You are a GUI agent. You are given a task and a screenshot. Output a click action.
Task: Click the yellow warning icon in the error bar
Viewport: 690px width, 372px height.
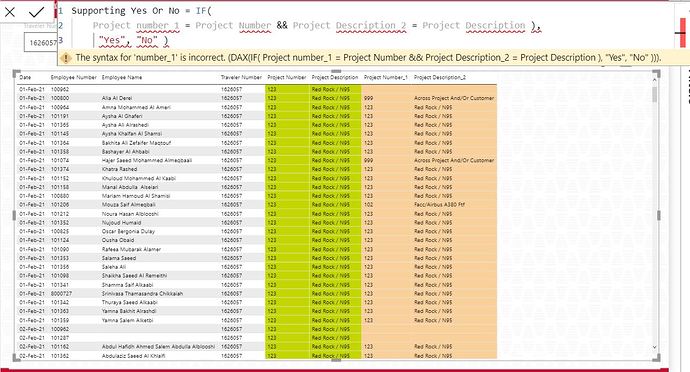click(x=66, y=58)
